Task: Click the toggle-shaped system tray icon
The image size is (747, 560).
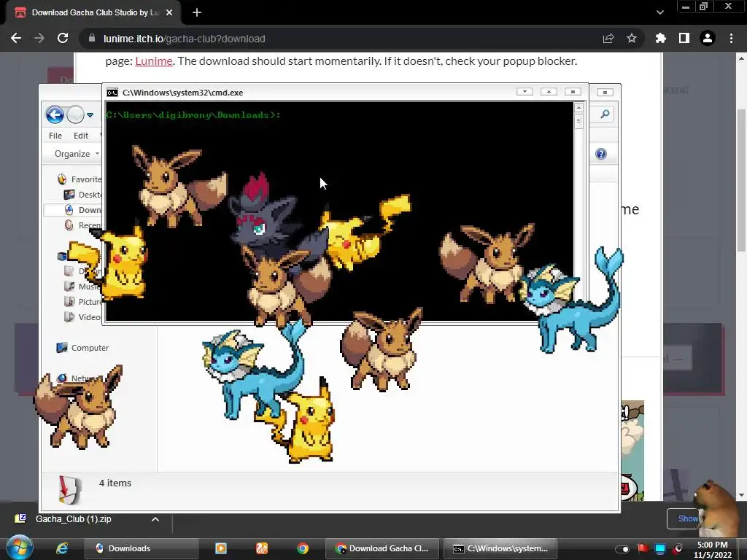Action: click(622, 549)
